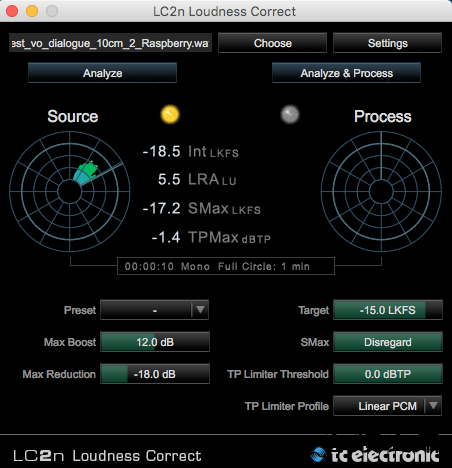
Task: Close the LC2n Loudness Correct window
Action: (x=12, y=11)
